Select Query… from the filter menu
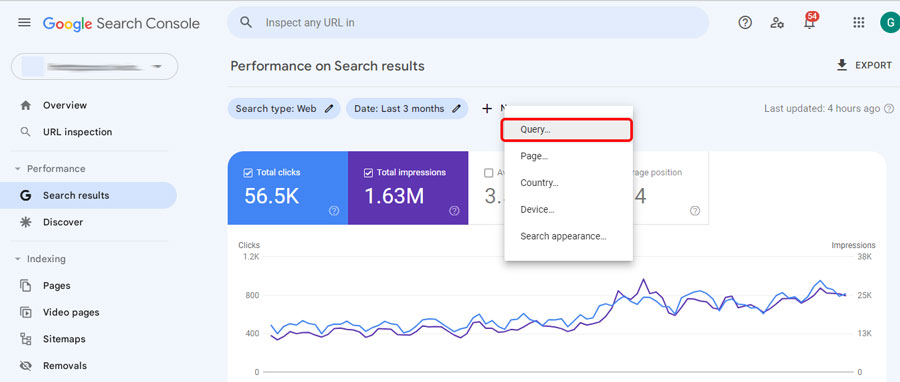This screenshot has height=382, width=900. click(567, 130)
